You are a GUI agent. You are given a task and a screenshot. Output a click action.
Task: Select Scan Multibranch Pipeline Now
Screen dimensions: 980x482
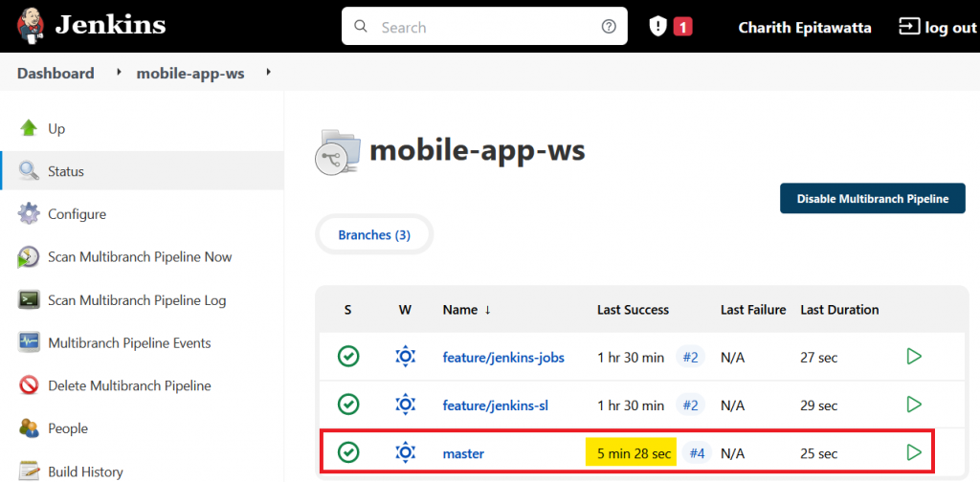142,257
